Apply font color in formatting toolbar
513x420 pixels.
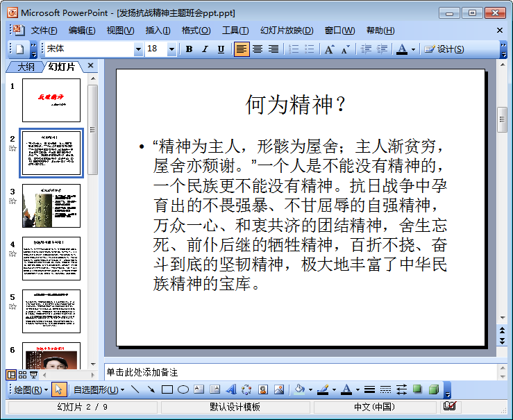click(402, 49)
